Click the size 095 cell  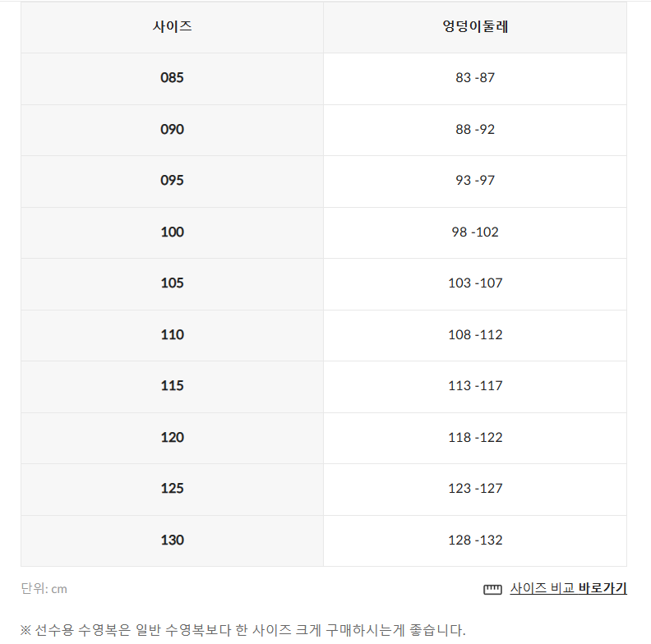click(173, 182)
